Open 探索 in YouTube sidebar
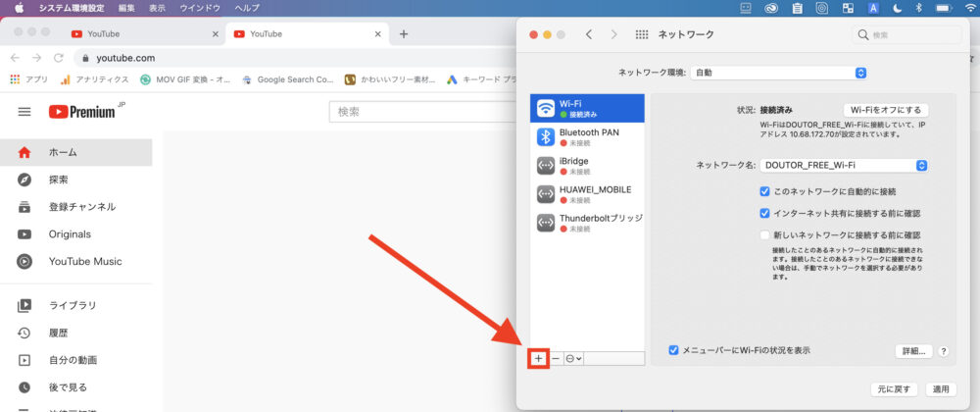 pos(76,180)
